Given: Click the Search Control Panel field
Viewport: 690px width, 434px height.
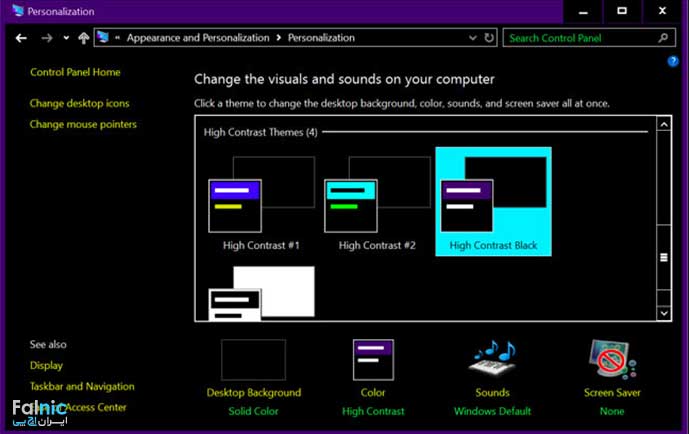Looking at the screenshot, I should point(580,38).
